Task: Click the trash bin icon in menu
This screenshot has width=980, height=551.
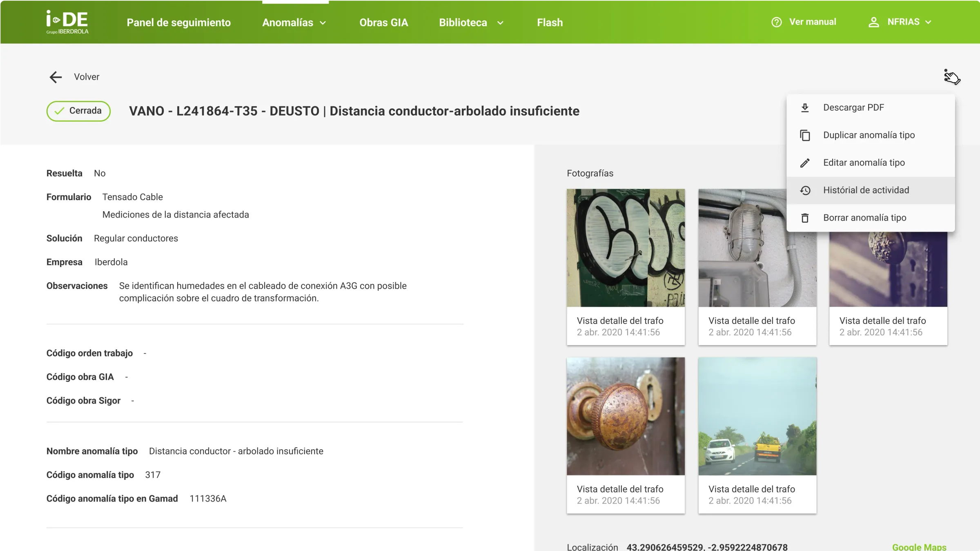Action: click(805, 218)
